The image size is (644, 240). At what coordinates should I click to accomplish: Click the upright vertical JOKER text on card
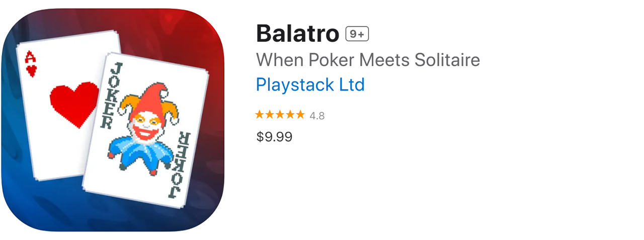(x=112, y=96)
